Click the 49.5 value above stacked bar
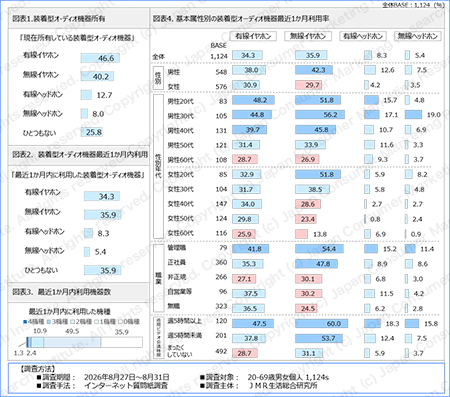450x397 pixels. pos(72,331)
